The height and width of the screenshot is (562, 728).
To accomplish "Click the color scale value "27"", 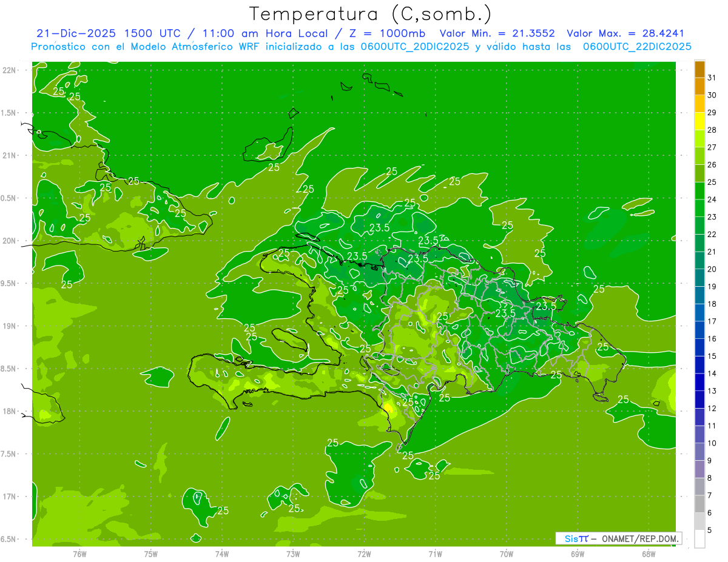I will pyautogui.click(x=712, y=147).
